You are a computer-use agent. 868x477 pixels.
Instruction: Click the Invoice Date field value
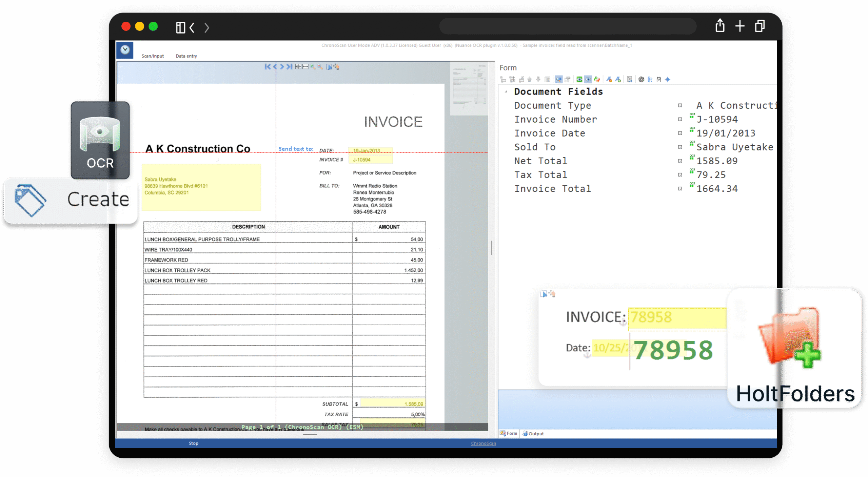click(726, 133)
